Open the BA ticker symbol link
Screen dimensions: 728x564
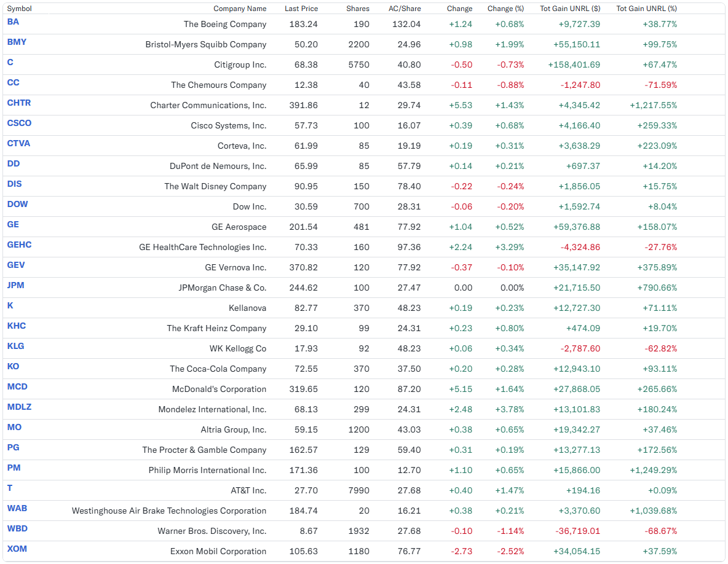coord(13,22)
